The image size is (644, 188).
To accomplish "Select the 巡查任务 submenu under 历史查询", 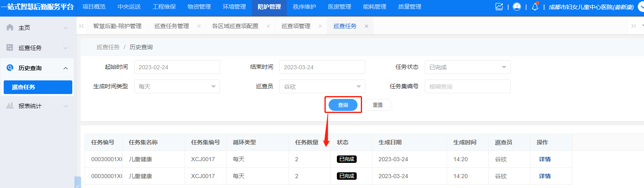I will click(x=38, y=87).
